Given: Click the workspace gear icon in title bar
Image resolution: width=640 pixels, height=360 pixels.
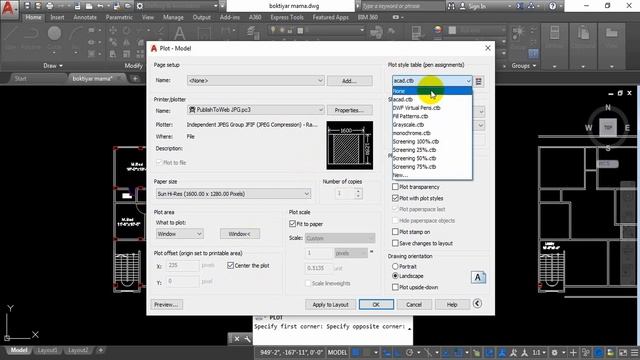Looking at the screenshot, I should (140, 6).
